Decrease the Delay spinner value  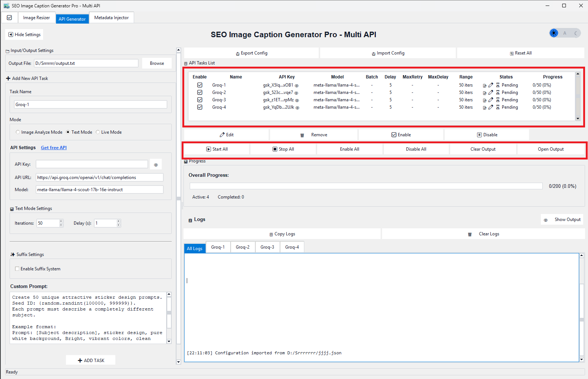coord(119,225)
